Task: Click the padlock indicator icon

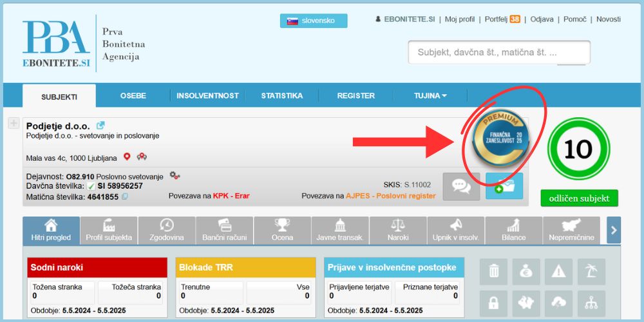Action: point(494,304)
